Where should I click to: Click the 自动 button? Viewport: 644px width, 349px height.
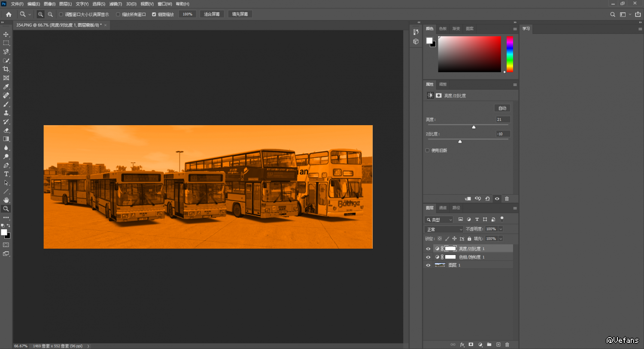click(x=502, y=108)
